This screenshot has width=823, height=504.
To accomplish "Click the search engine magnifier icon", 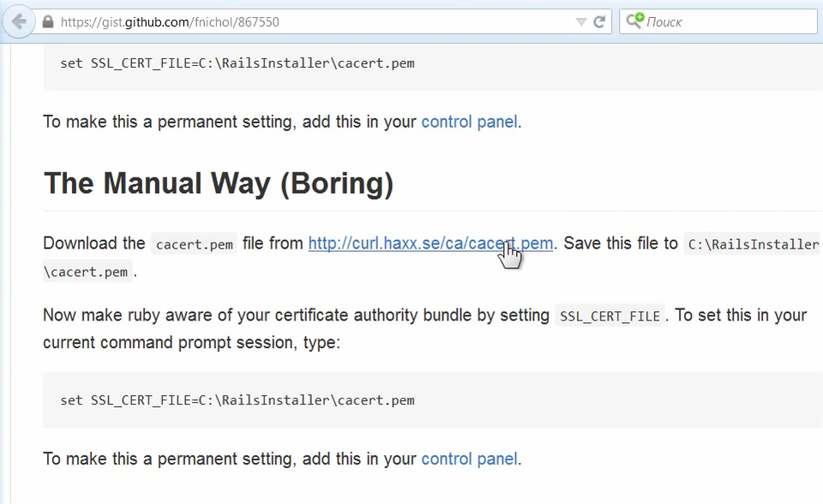I will (634, 21).
